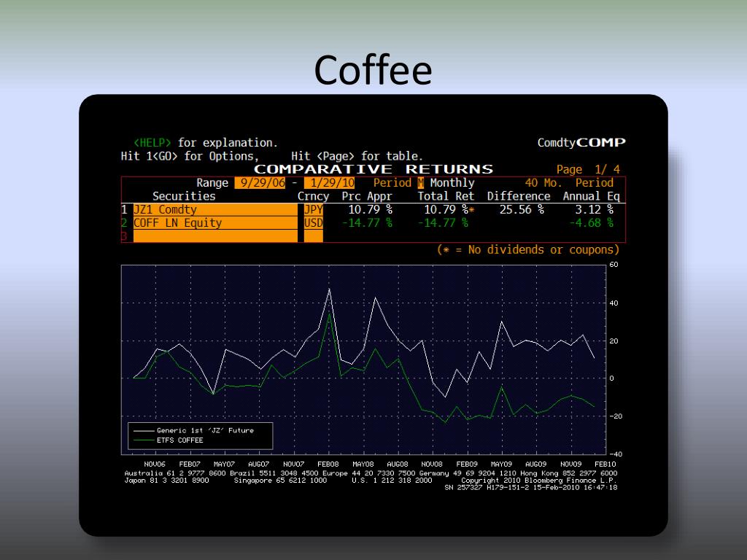Image resolution: width=747 pixels, height=560 pixels.
Task: Click the Coffee slide title
Action: click(x=373, y=70)
